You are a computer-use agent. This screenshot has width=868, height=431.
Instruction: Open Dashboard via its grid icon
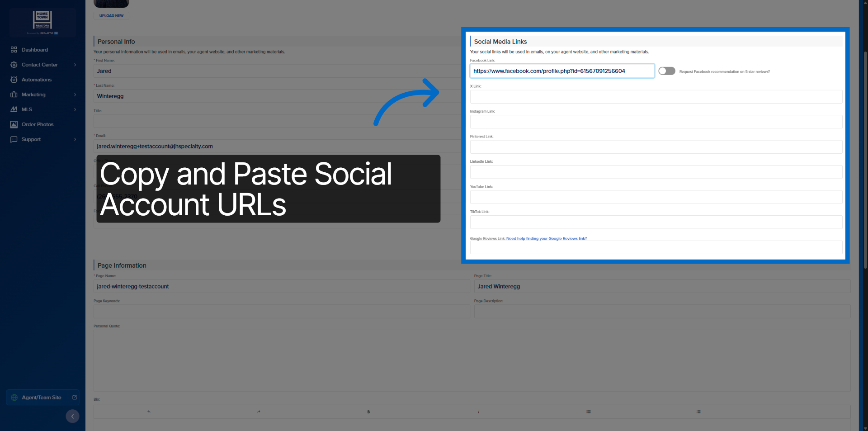pyautogui.click(x=14, y=50)
